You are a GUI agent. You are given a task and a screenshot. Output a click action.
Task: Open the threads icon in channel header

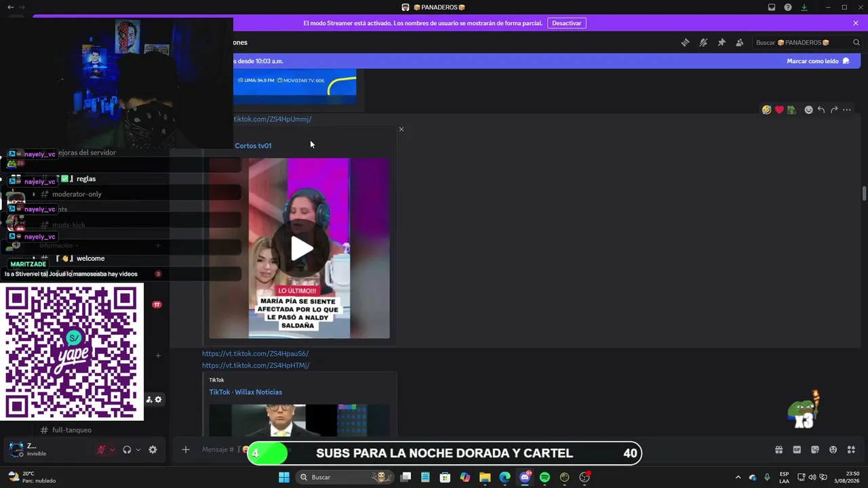pos(685,42)
